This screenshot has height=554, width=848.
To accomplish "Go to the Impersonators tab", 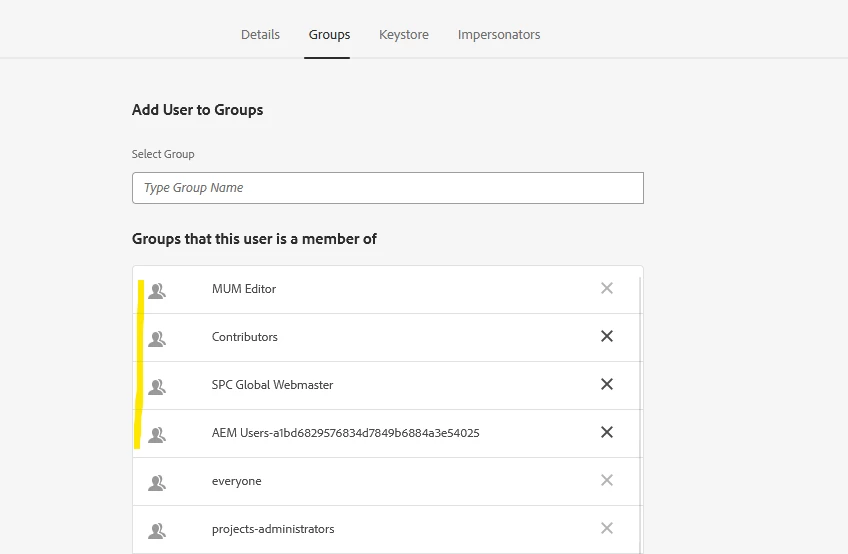I will coord(499,35).
